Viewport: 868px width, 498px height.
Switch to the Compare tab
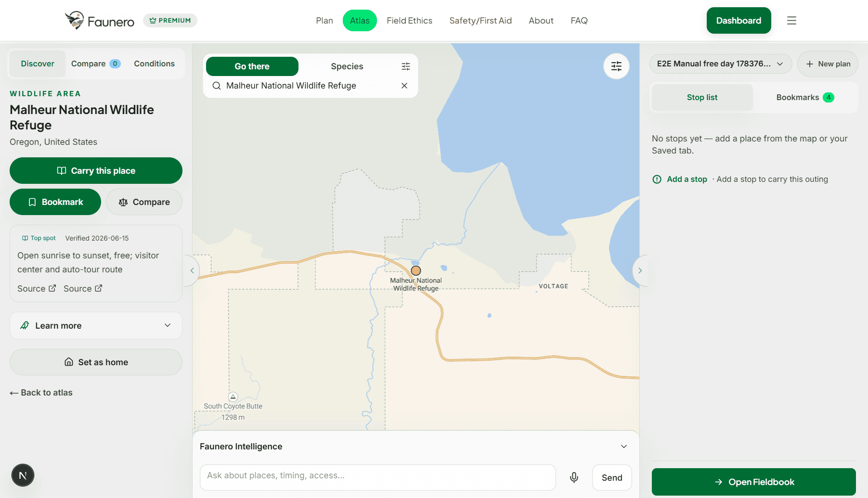[95, 64]
